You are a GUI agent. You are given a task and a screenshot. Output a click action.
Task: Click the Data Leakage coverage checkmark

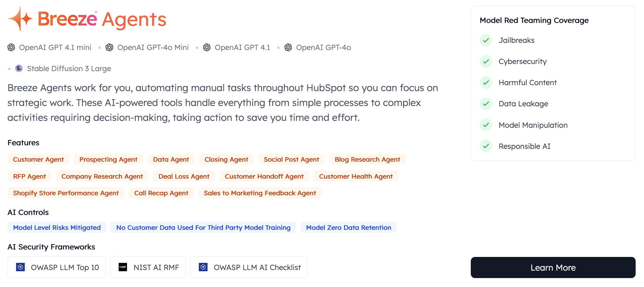point(486,104)
